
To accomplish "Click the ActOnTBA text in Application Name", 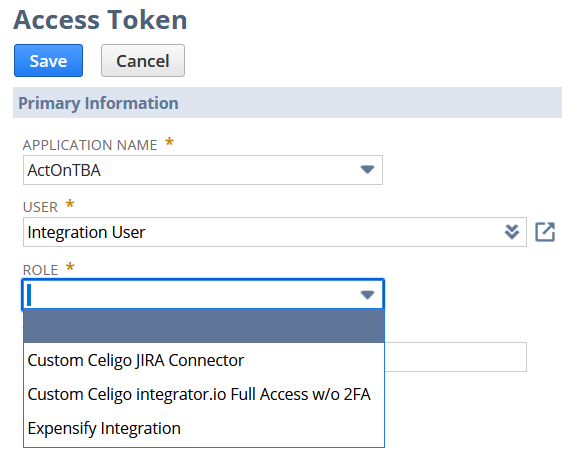I will pyautogui.click(x=64, y=170).
